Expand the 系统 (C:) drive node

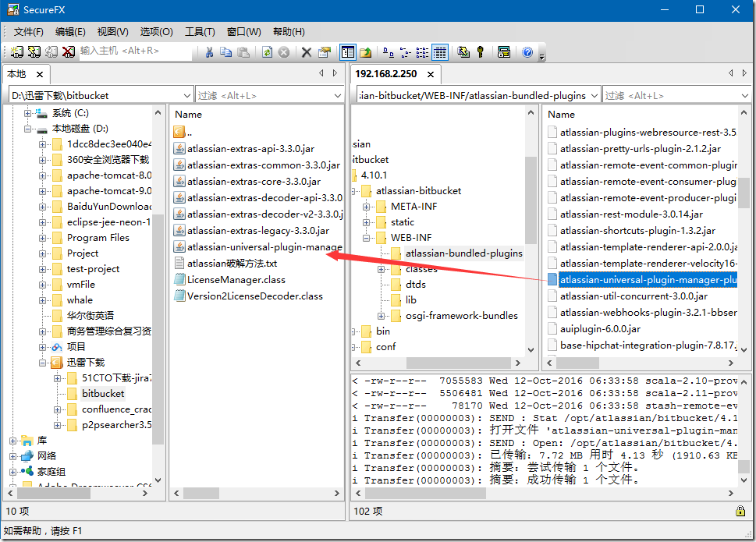(x=27, y=113)
